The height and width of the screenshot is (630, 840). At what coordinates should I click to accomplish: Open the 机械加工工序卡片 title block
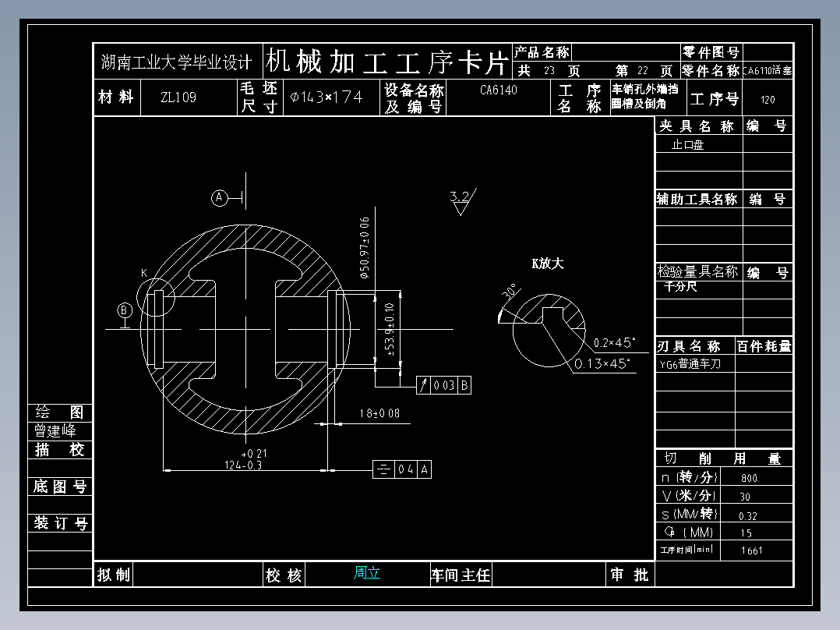click(388, 62)
